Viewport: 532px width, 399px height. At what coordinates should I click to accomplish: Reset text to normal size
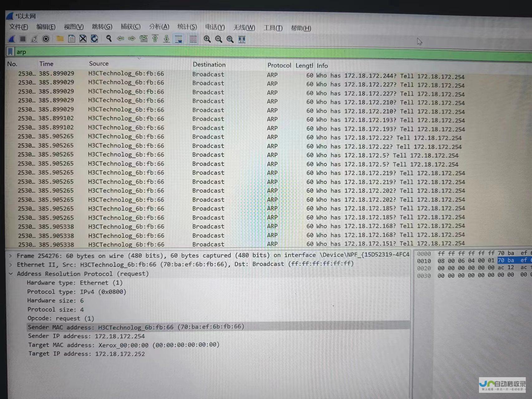(x=230, y=39)
